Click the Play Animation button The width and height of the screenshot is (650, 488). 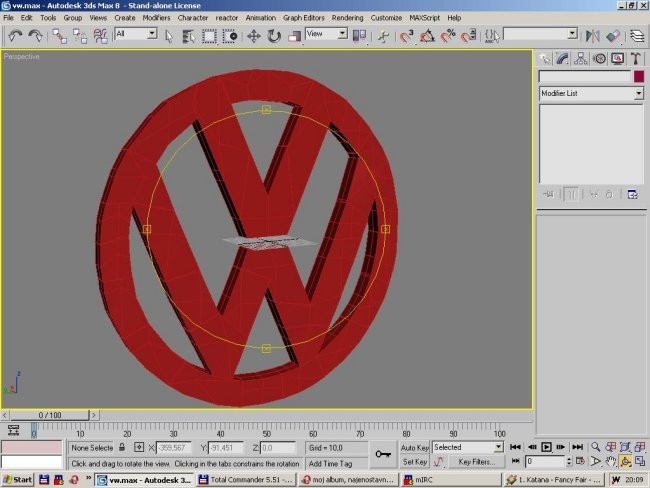coord(546,447)
